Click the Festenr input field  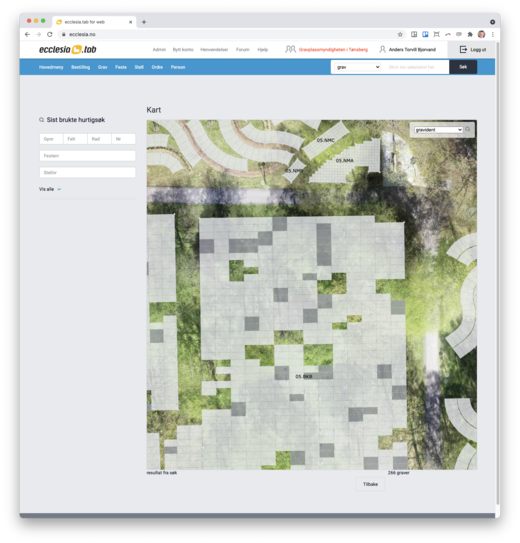pyautogui.click(x=87, y=156)
